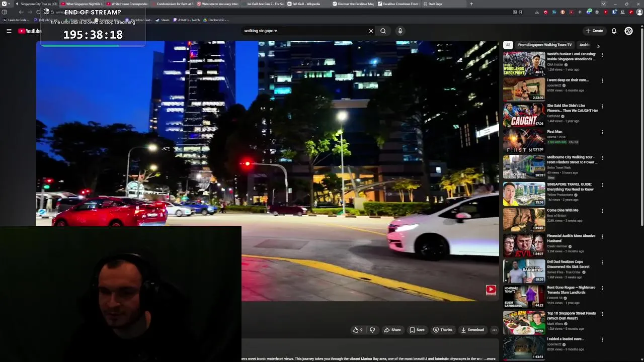This screenshot has height=362, width=644.
Task: Open options for Financial Audit's Most Abusive Husband
Action: point(602,236)
